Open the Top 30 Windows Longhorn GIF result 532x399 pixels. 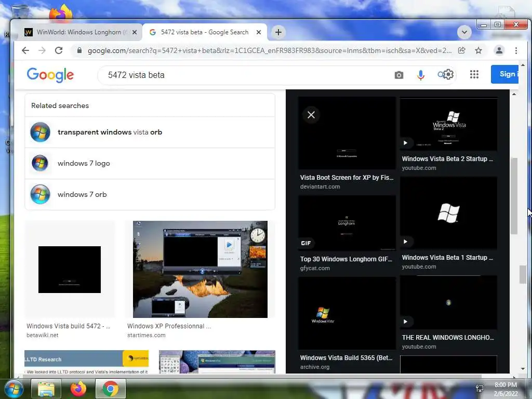(x=347, y=223)
